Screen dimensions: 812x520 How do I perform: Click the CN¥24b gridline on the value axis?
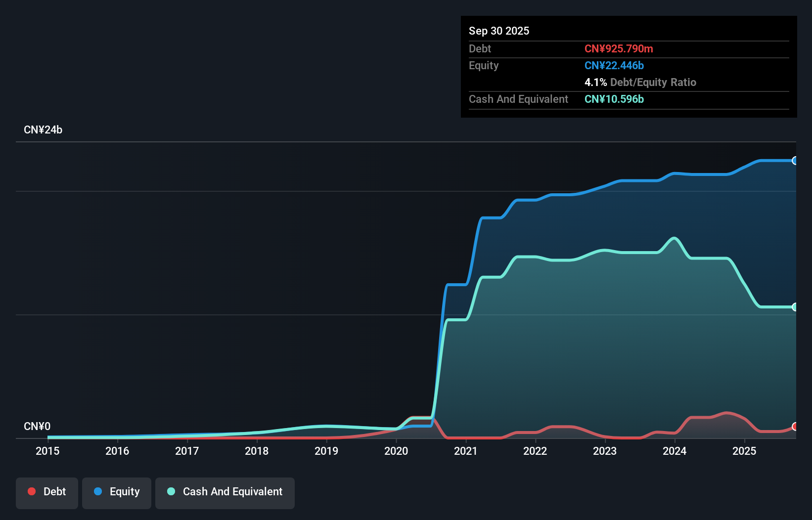click(x=44, y=130)
